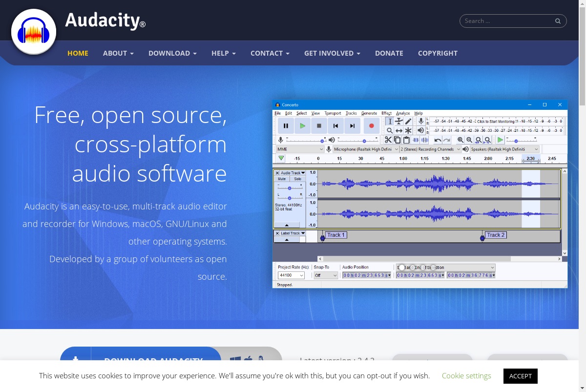The height and width of the screenshot is (392, 586).
Task: Close the Label Track with its X
Action: pyautogui.click(x=277, y=233)
